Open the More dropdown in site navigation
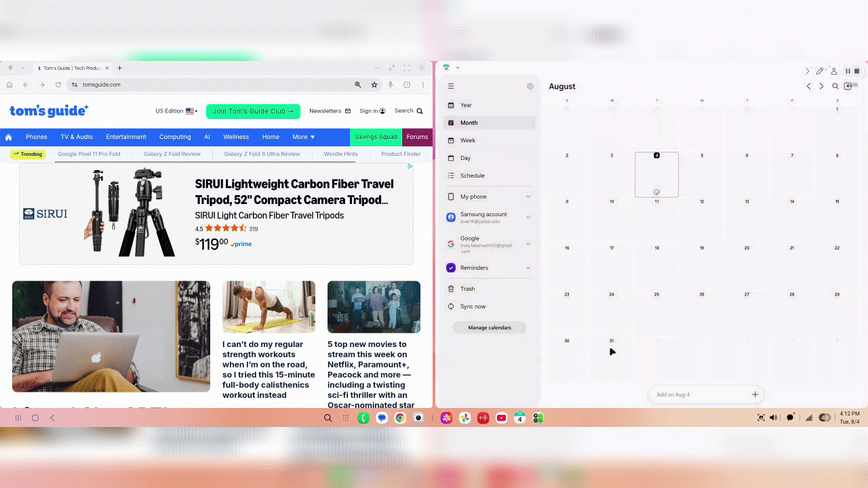868x488 pixels. pyautogui.click(x=303, y=137)
